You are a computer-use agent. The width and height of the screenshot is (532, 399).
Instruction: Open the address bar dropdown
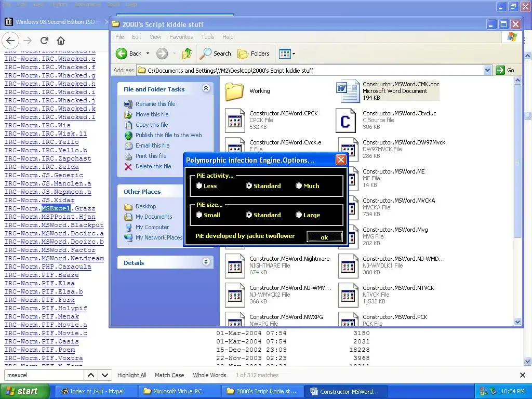coord(487,70)
